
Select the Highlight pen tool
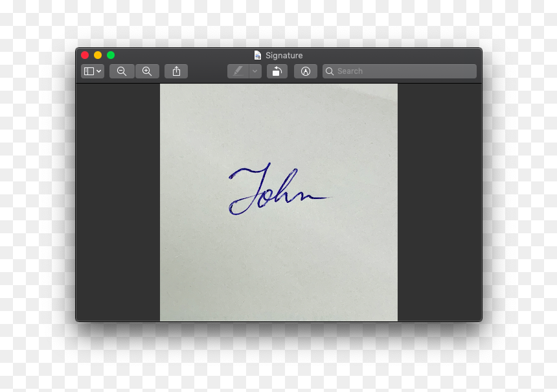point(238,71)
